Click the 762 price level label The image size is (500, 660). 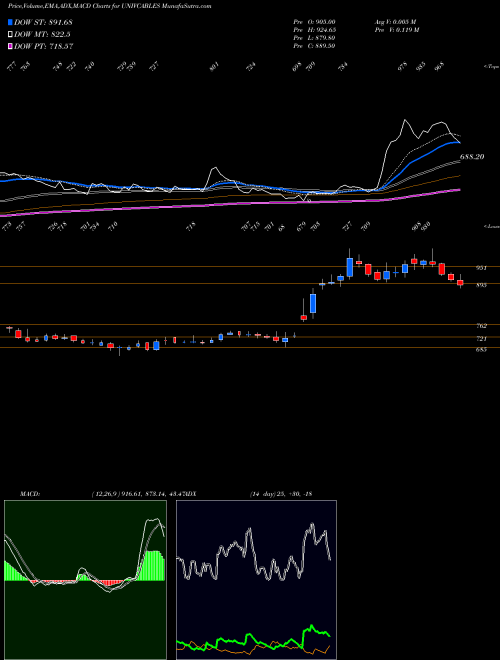click(x=482, y=326)
